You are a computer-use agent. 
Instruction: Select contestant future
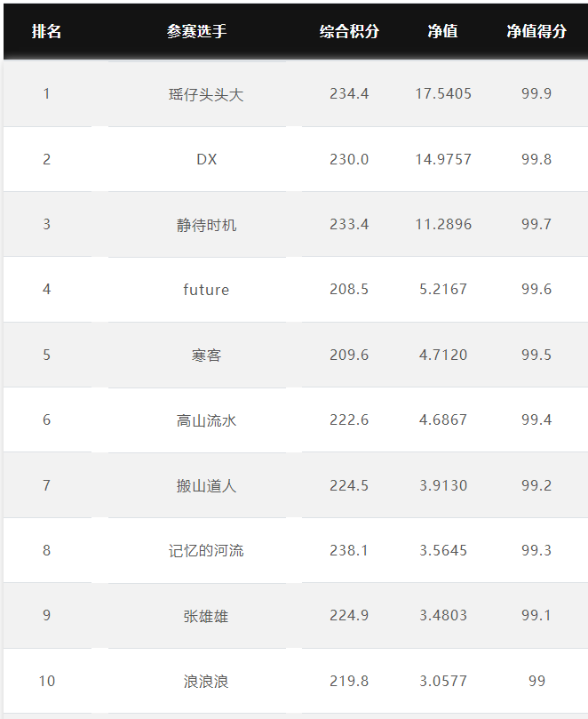(206, 290)
